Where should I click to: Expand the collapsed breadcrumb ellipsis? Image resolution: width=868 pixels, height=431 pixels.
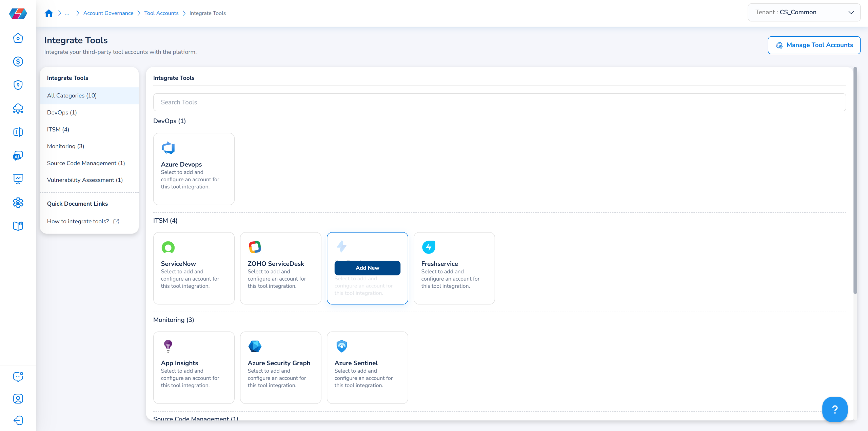click(67, 13)
